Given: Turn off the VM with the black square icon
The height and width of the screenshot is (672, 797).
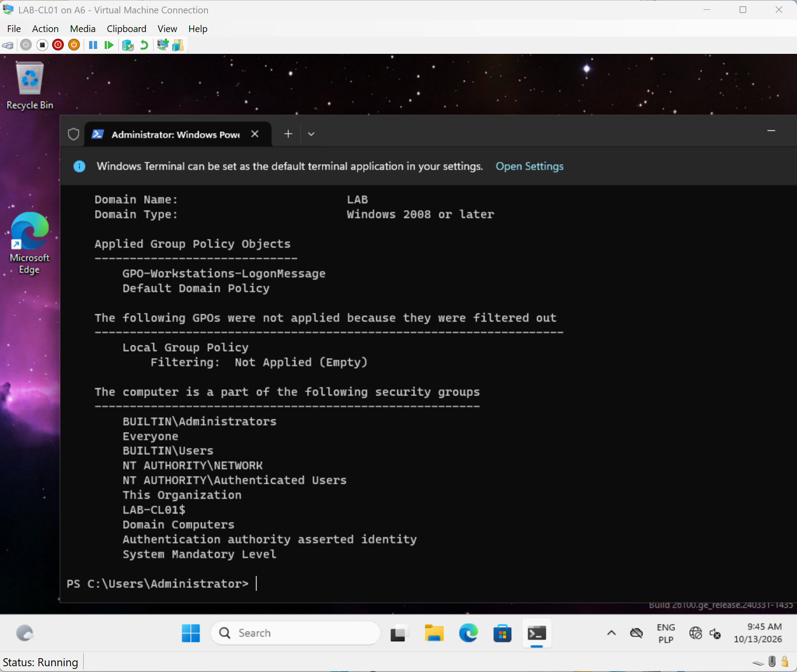Looking at the screenshot, I should 42,45.
